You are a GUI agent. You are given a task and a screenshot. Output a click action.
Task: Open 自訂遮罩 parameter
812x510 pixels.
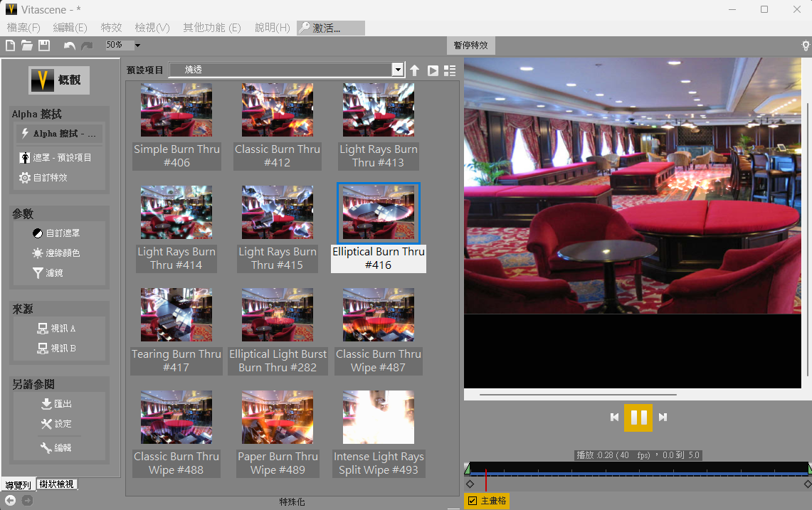[x=56, y=233]
